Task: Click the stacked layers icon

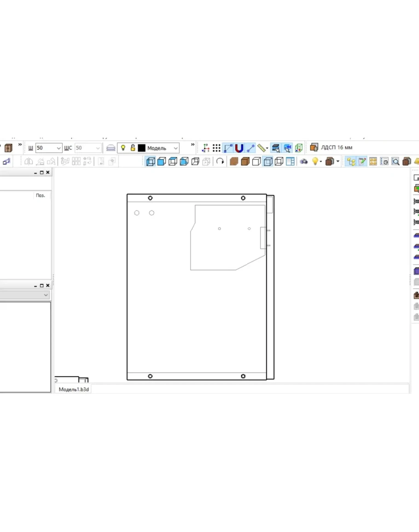Action: coord(111,148)
